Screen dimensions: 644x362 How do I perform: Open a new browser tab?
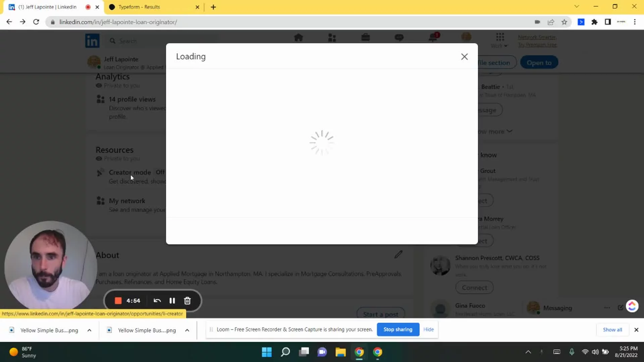coord(213,7)
